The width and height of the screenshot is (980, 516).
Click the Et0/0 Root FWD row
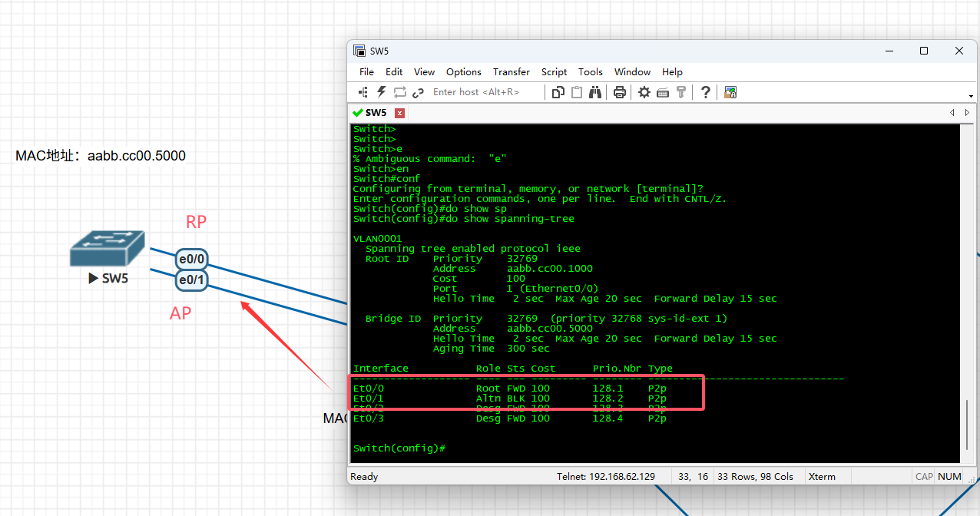[509, 389]
